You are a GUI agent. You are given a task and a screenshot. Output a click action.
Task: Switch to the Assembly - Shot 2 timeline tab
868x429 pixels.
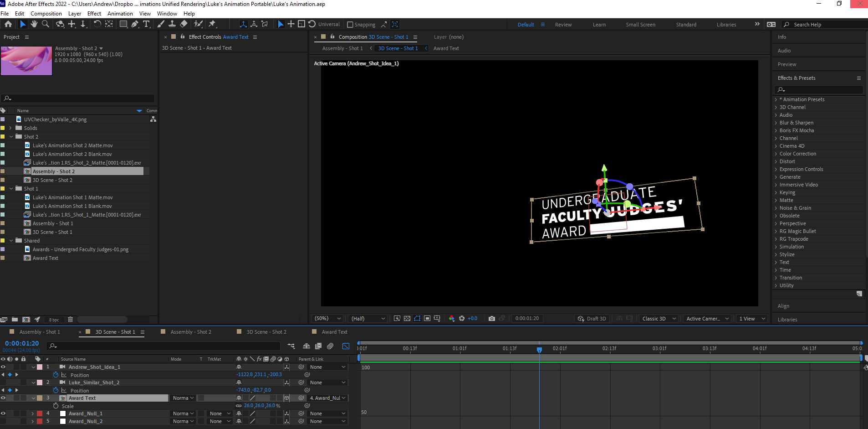190,332
